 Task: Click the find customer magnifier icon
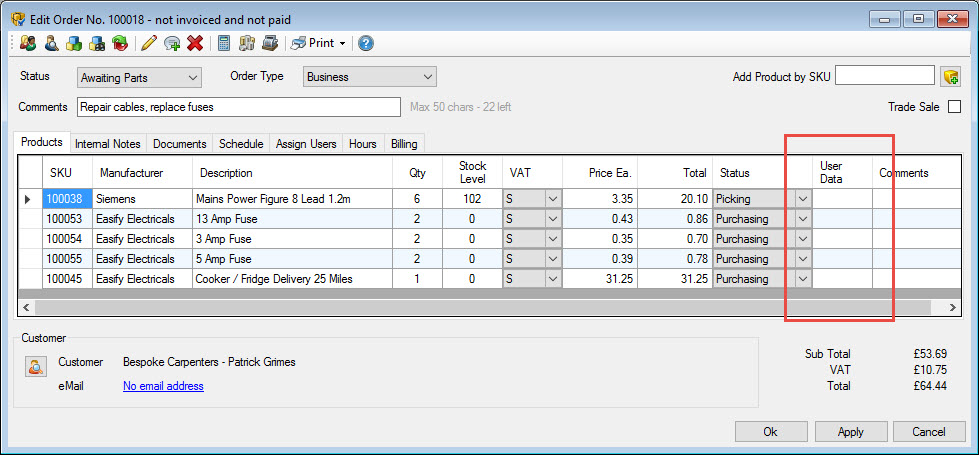coord(50,43)
